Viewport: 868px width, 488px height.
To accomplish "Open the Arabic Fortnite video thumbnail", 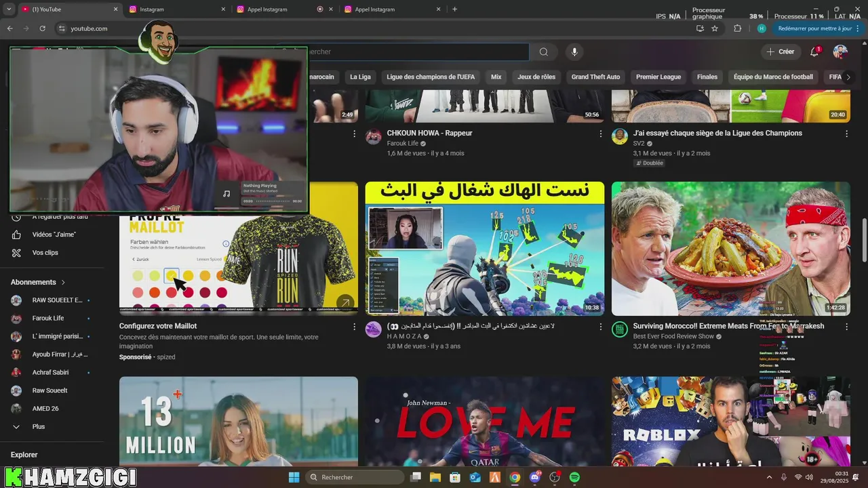I will pos(485,249).
